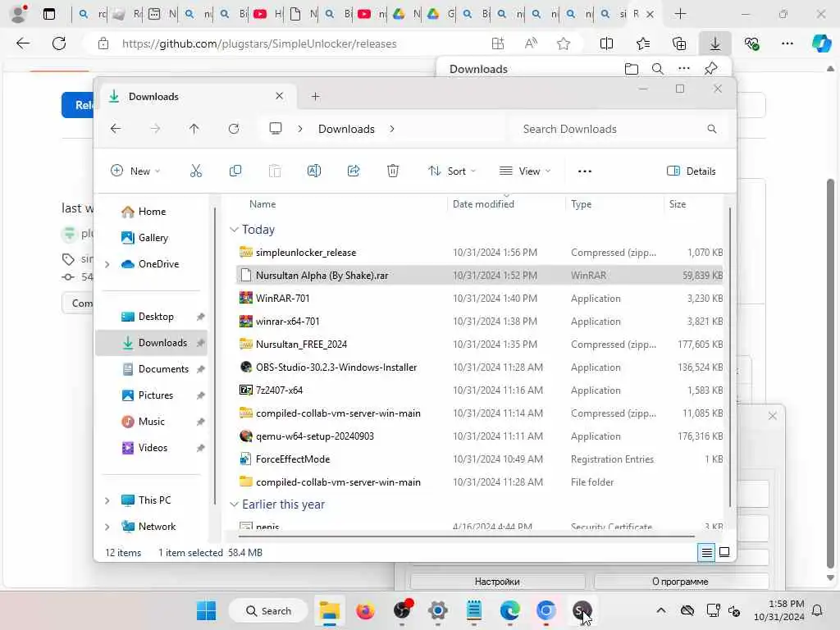Screen dimensions: 840x630
Task: Open Settings gear from the taskbar
Action: click(438, 610)
